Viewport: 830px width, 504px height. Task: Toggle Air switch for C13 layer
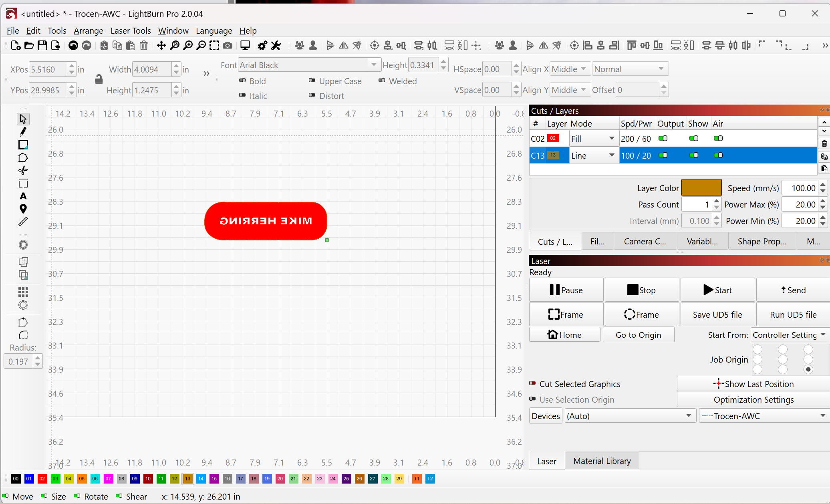click(x=718, y=155)
